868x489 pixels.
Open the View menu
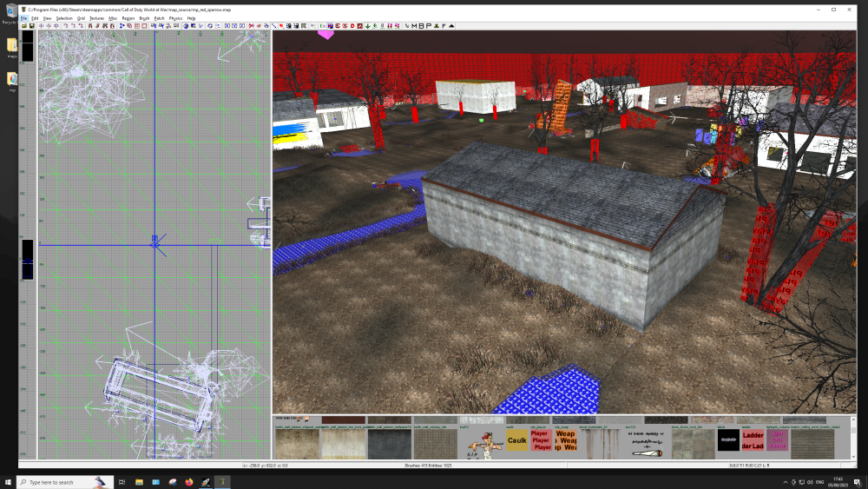[47, 18]
